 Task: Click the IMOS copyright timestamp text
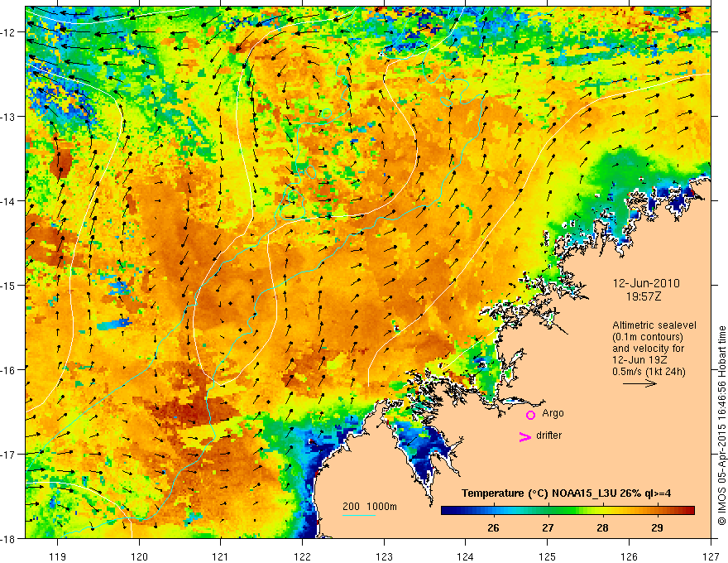[721, 425]
